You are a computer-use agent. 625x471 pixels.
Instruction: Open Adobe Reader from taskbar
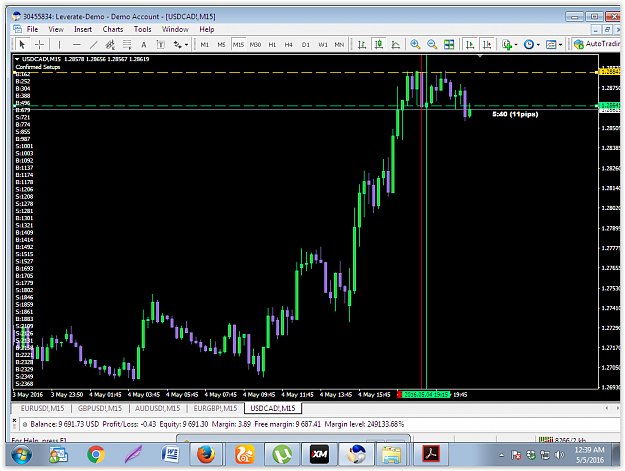[431, 454]
